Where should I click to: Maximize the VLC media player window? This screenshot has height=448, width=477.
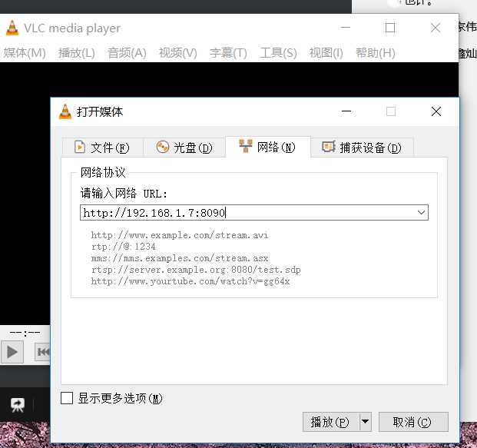pos(390,28)
